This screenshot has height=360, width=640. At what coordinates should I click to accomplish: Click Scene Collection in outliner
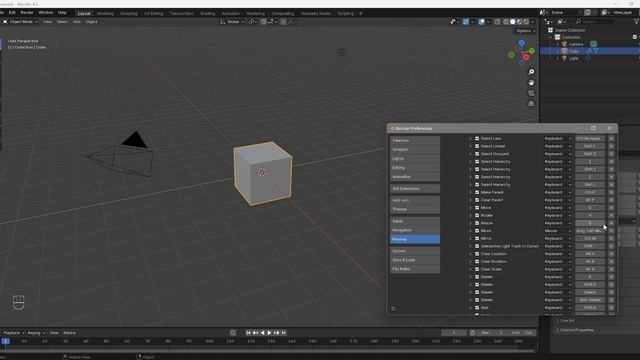click(570, 30)
